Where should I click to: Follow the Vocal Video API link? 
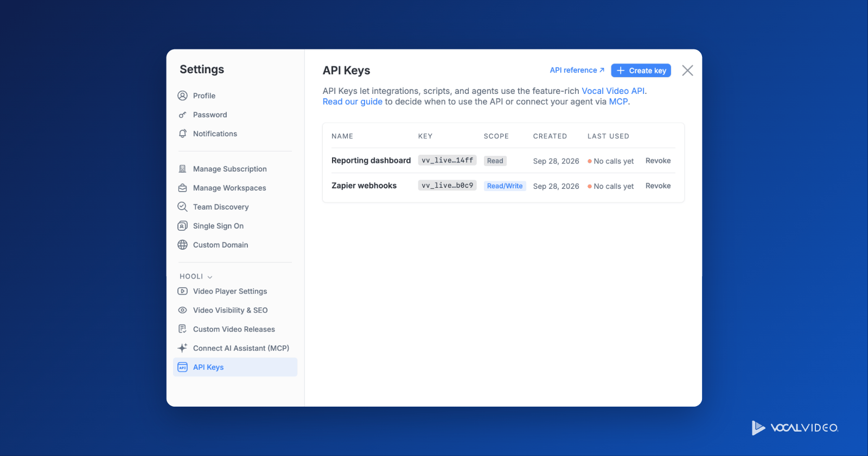[613, 91]
